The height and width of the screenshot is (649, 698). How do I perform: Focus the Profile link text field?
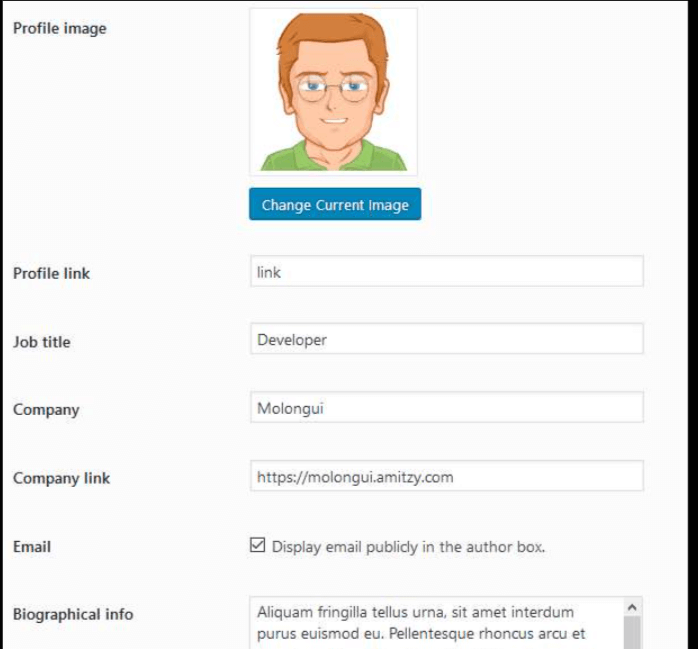tap(446, 271)
